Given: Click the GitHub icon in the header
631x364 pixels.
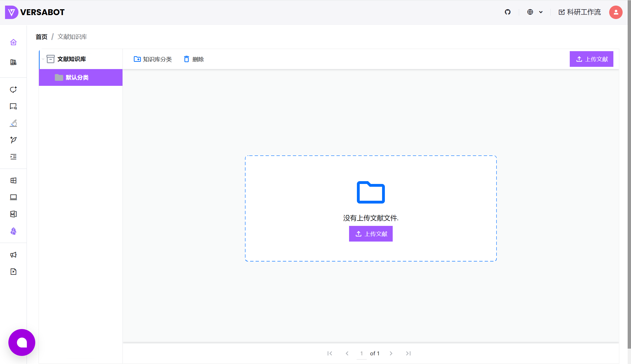Looking at the screenshot, I should point(508,12).
